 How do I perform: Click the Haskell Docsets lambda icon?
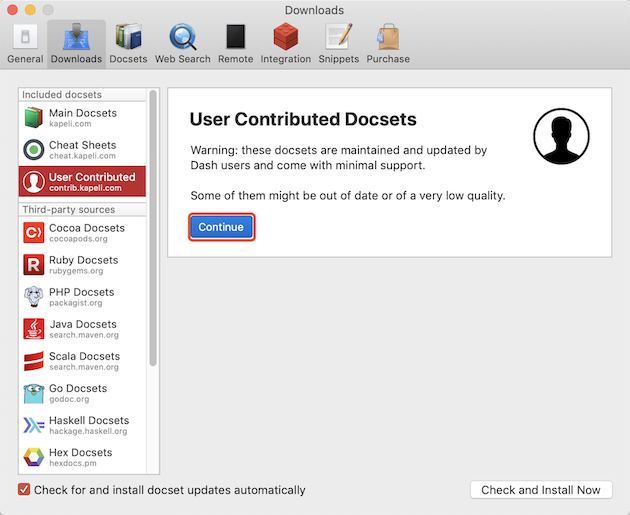tap(34, 425)
